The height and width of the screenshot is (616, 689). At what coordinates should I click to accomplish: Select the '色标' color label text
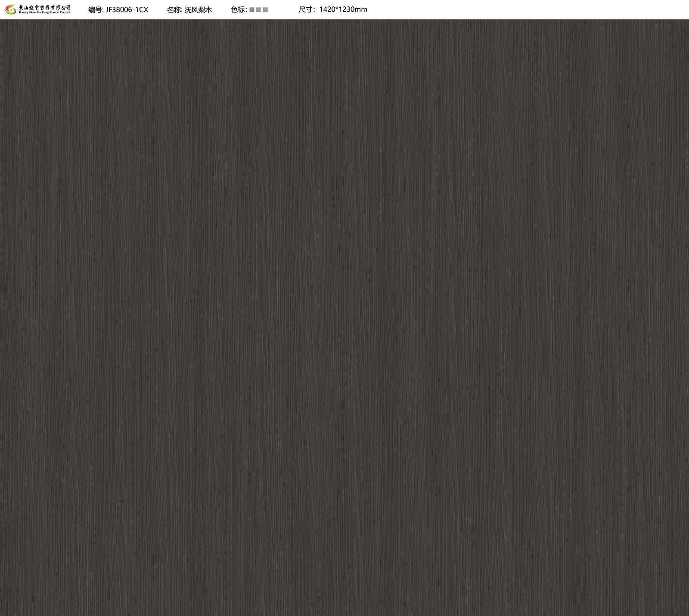coord(238,9)
